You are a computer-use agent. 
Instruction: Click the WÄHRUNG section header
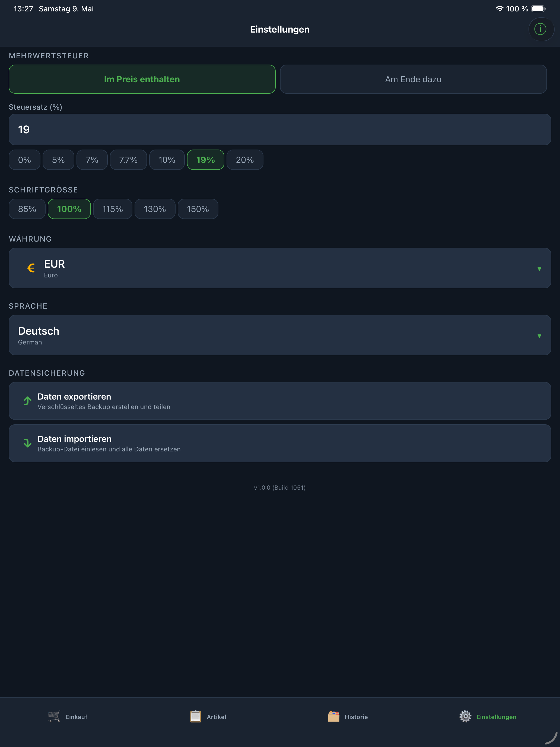30,239
